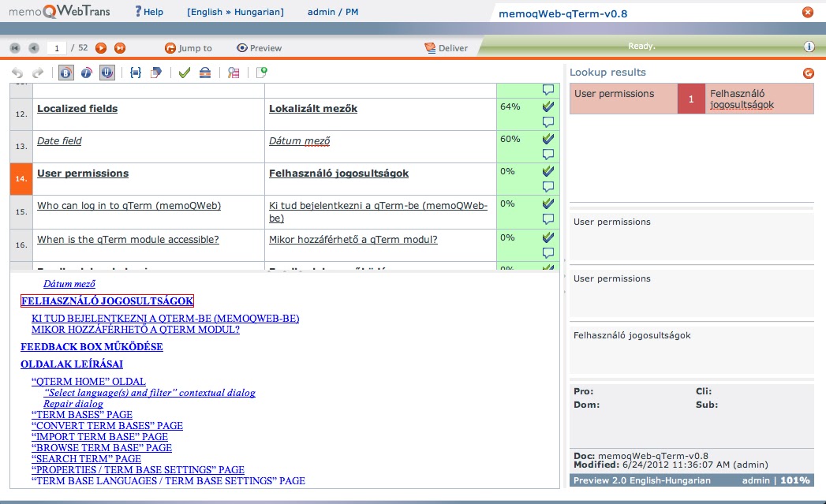Image resolution: width=826 pixels, height=504 pixels.
Task: Edit the Lokalizált mezők target cell
Action: (x=380, y=114)
